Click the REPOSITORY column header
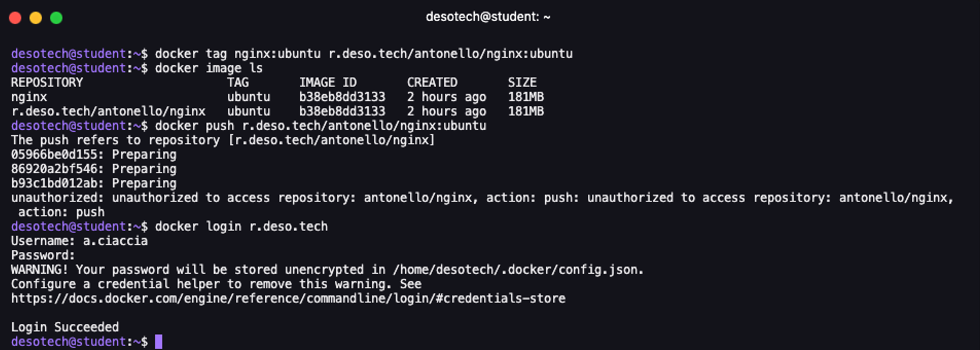This screenshot has height=350, width=980. point(47,82)
